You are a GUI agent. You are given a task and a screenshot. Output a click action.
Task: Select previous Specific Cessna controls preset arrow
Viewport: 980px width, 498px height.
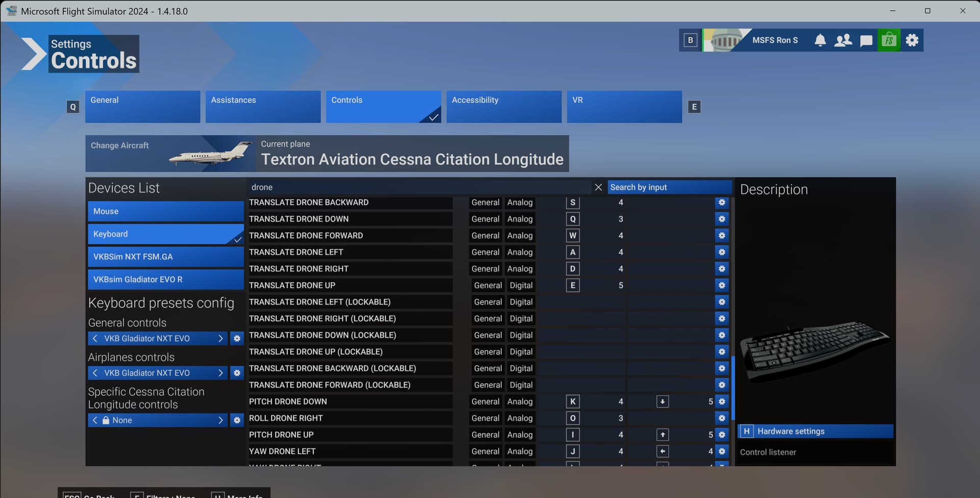pyautogui.click(x=95, y=420)
